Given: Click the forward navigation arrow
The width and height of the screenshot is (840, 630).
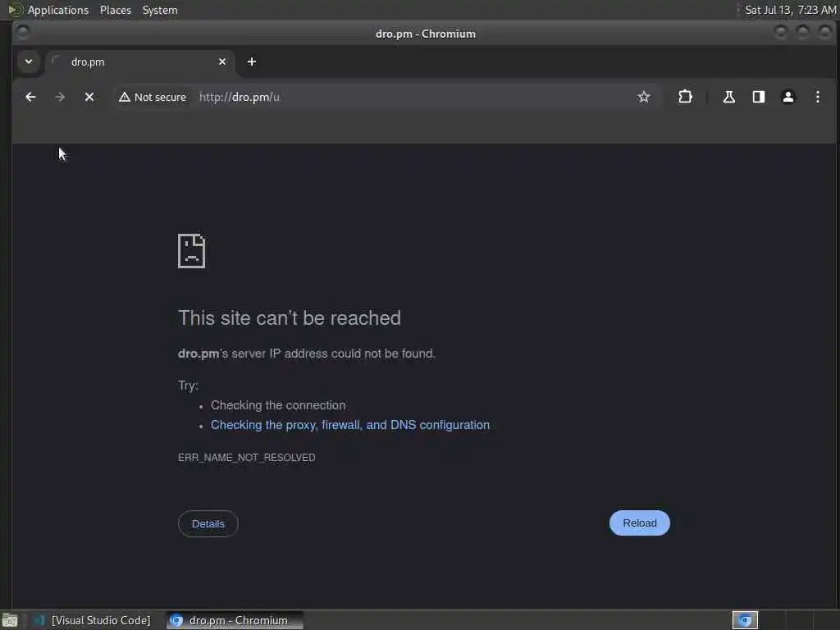Looking at the screenshot, I should 60,97.
